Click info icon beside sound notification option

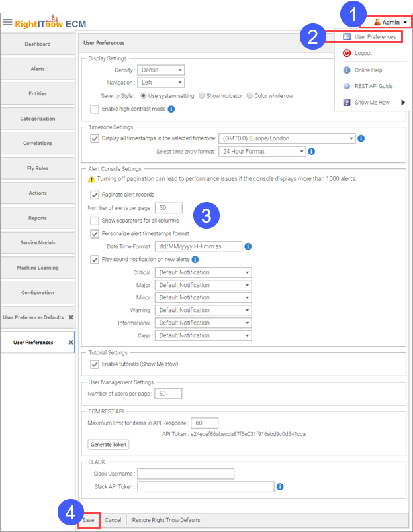[195, 260]
